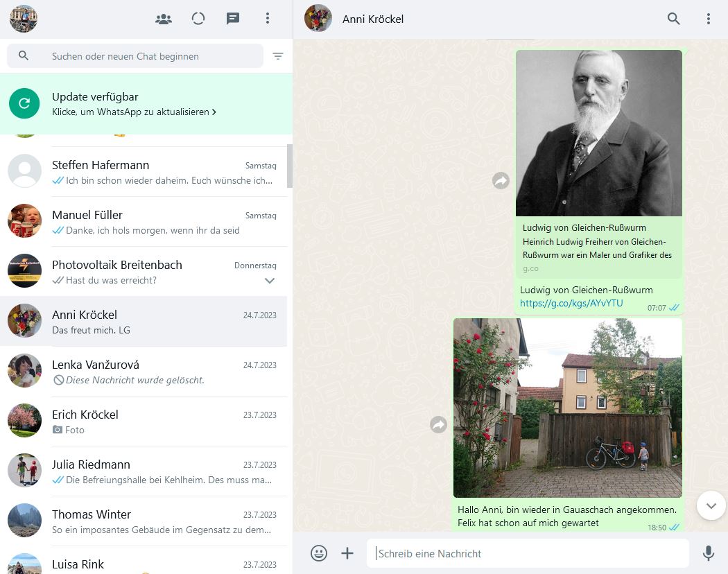
Task: Click the 18:50 message timestamp
Action: click(x=657, y=528)
